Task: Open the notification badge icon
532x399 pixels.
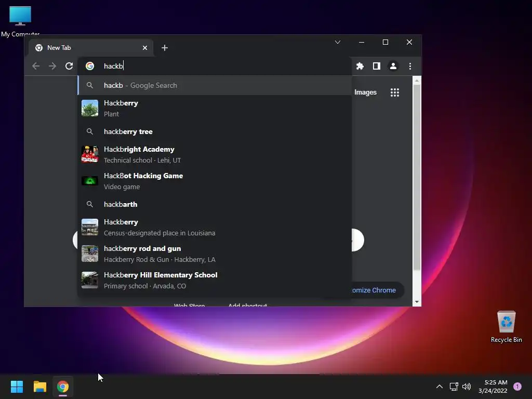Action: [517, 387]
